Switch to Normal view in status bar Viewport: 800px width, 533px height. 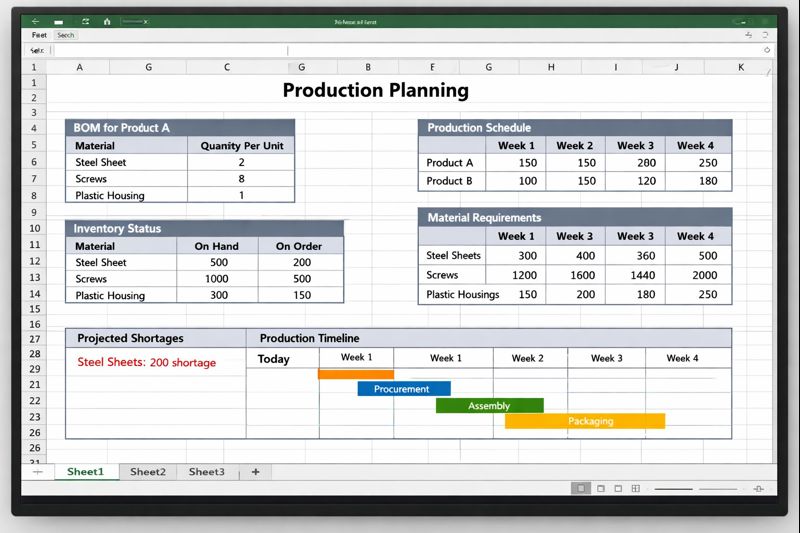581,488
